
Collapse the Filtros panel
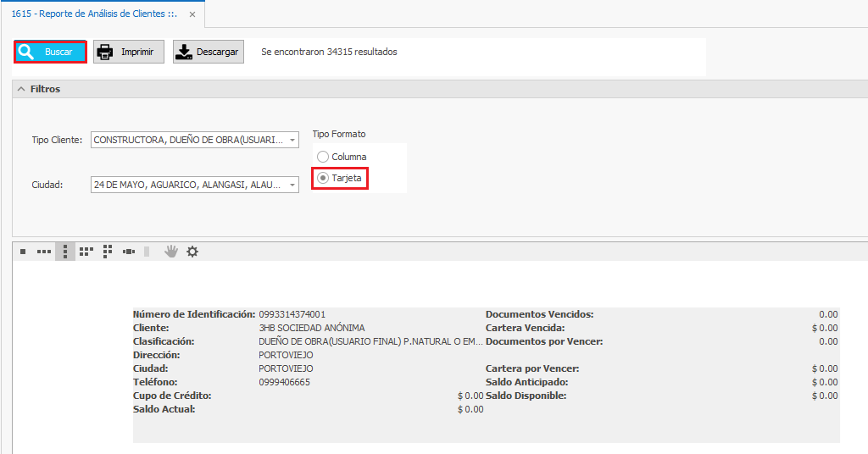[x=21, y=89]
